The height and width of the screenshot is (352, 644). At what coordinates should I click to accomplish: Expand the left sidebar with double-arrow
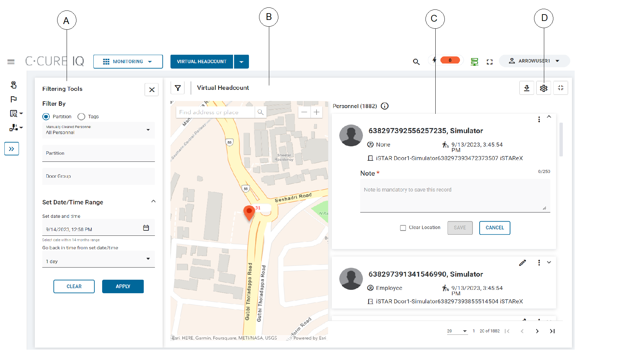[x=11, y=149]
